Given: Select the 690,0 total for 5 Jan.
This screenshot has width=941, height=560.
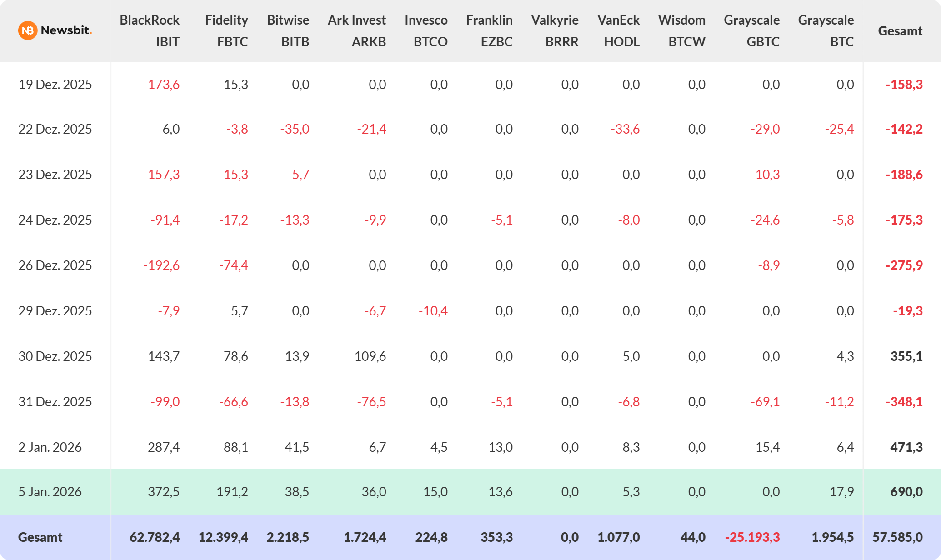Looking at the screenshot, I should pos(906,492).
